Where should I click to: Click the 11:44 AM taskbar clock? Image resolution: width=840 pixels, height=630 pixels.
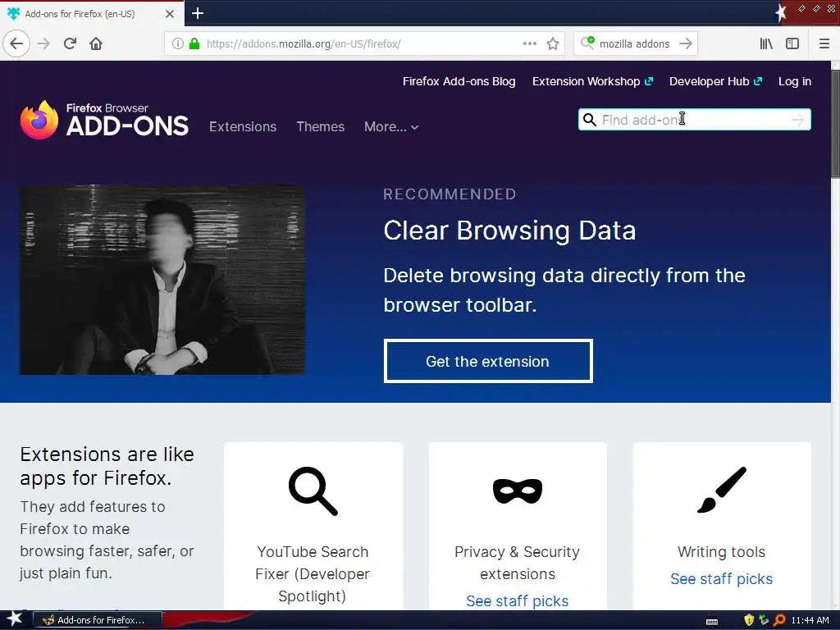(x=810, y=620)
